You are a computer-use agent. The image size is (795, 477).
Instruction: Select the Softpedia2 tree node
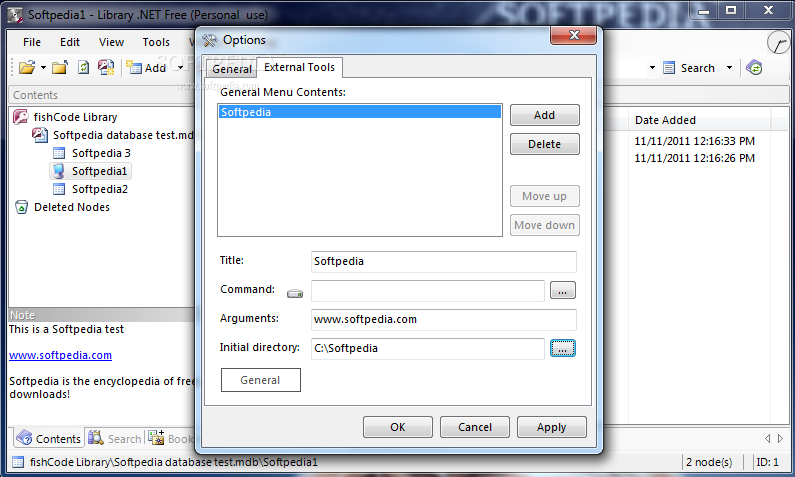tap(99, 189)
